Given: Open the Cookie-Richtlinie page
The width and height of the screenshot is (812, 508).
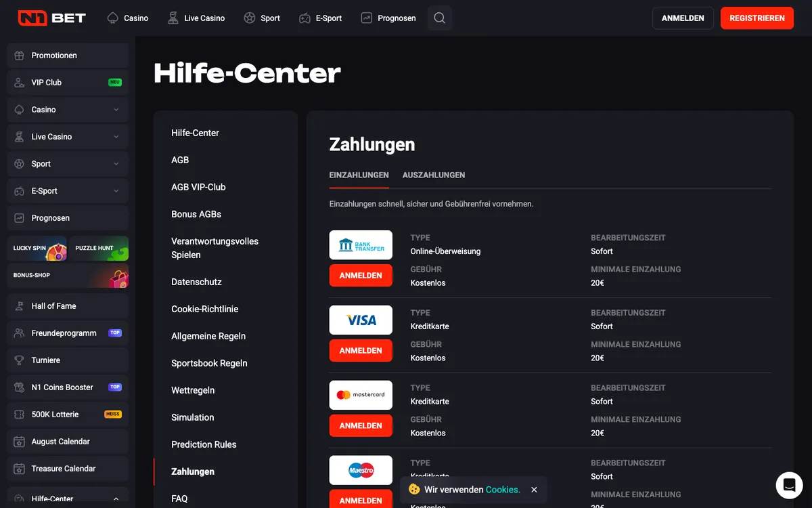Looking at the screenshot, I should [204, 309].
